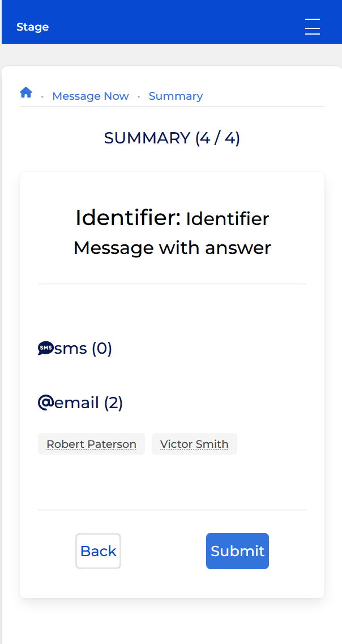Click the sms (0) label
Screen dimensions: 342x644
[83, 348]
